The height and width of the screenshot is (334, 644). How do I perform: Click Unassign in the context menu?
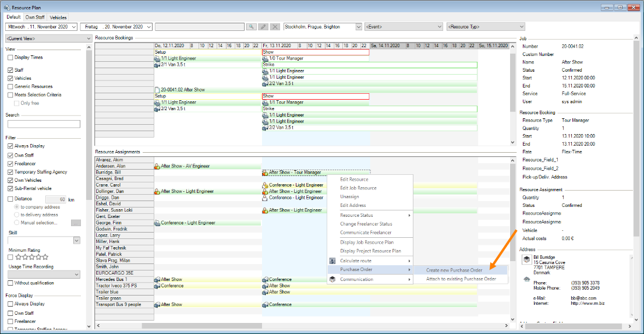click(x=349, y=197)
